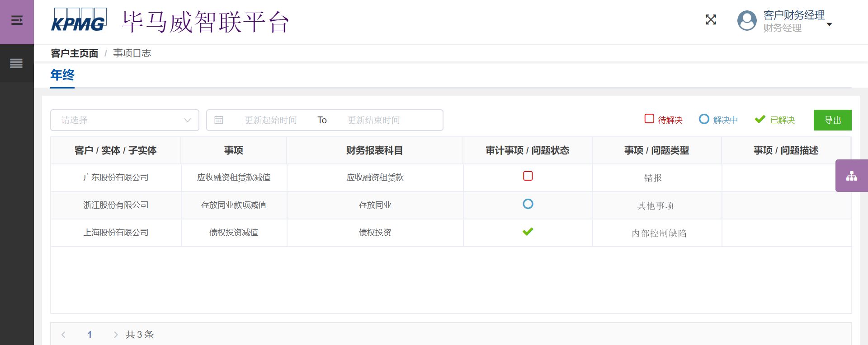Screen dimensions: 868x345
Task: Click the user avatar icon
Action: 746,21
